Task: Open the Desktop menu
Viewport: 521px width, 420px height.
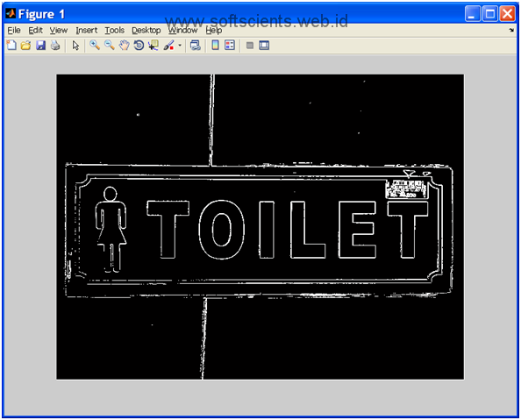Action: pos(146,30)
